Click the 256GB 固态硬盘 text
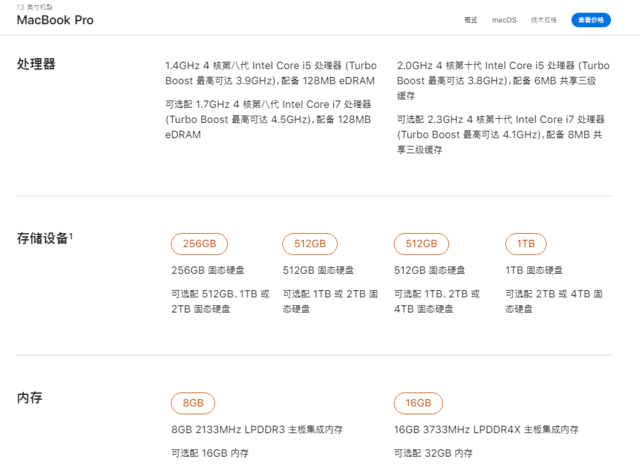640x470 pixels. [x=208, y=270]
